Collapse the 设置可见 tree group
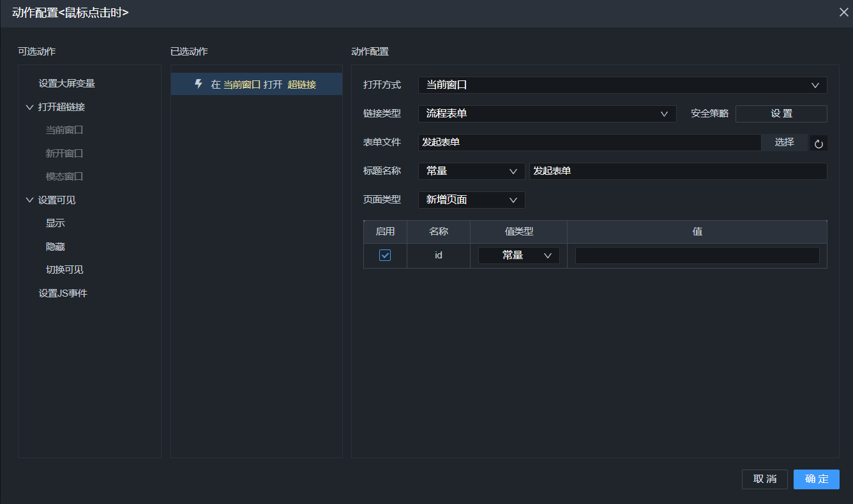Screen dimensions: 853x504 pyautogui.click(x=29, y=200)
